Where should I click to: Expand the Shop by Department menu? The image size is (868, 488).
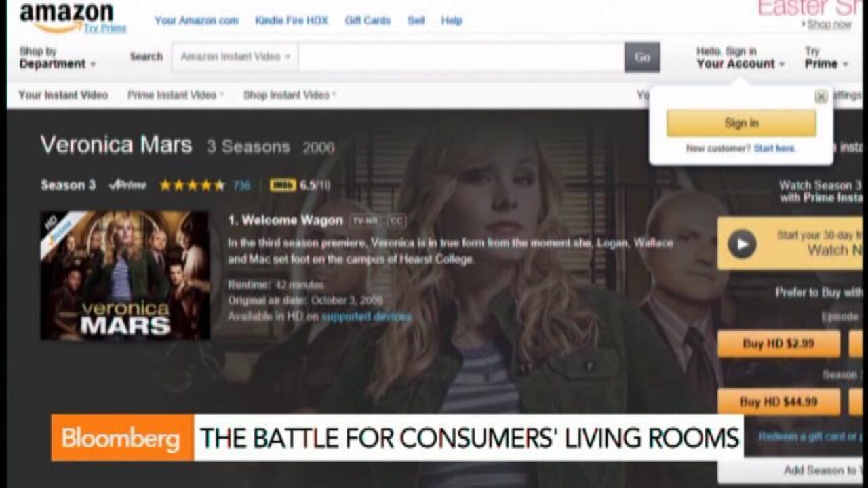click(x=58, y=58)
